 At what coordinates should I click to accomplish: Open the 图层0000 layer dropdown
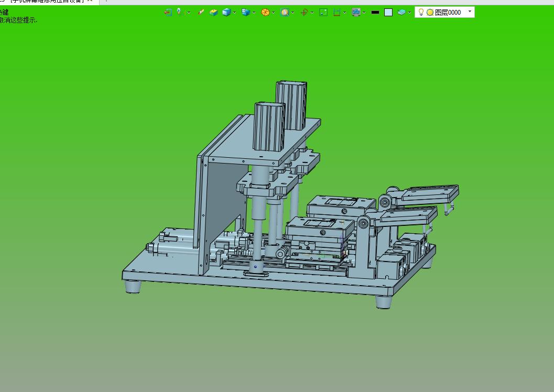(x=470, y=12)
